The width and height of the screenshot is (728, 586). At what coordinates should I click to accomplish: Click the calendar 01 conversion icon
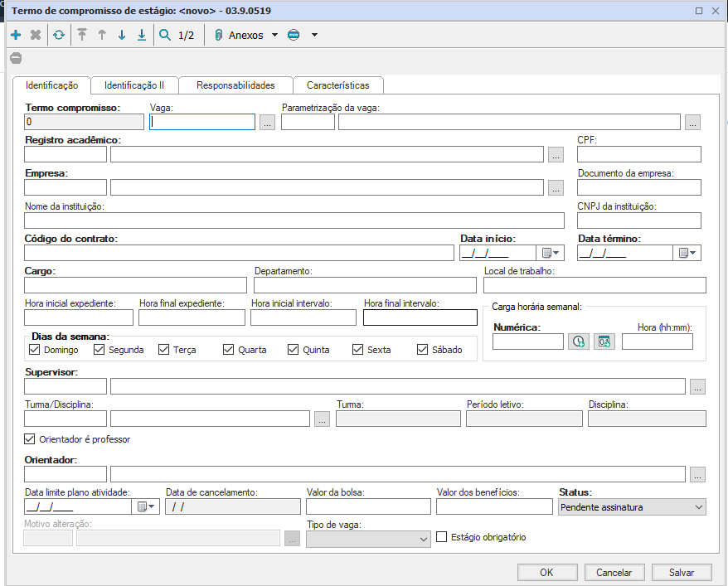click(x=604, y=341)
